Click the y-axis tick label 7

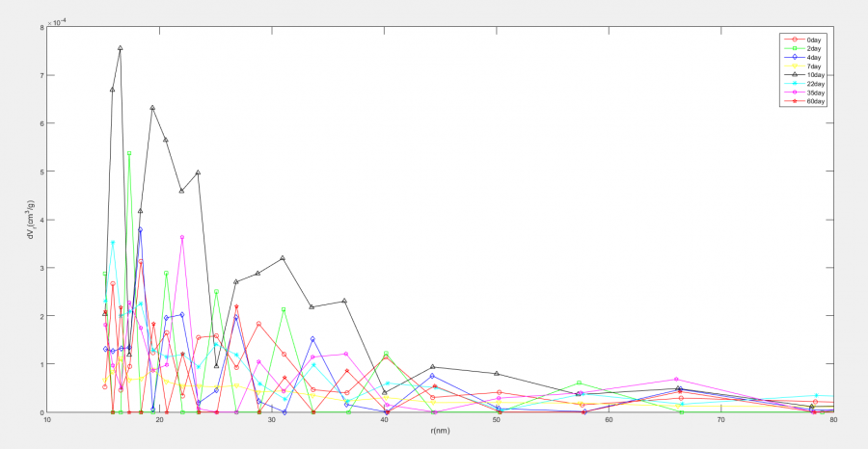point(42,75)
